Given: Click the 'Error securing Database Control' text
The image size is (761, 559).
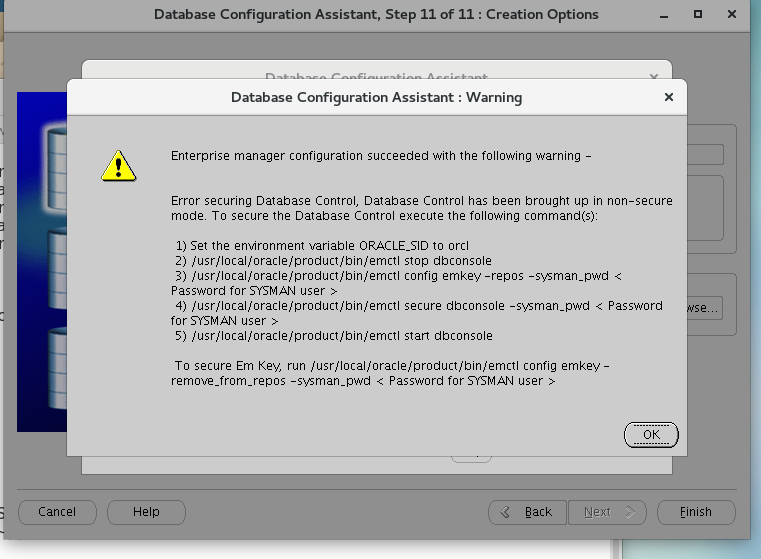Looking at the screenshot, I should (422, 208).
